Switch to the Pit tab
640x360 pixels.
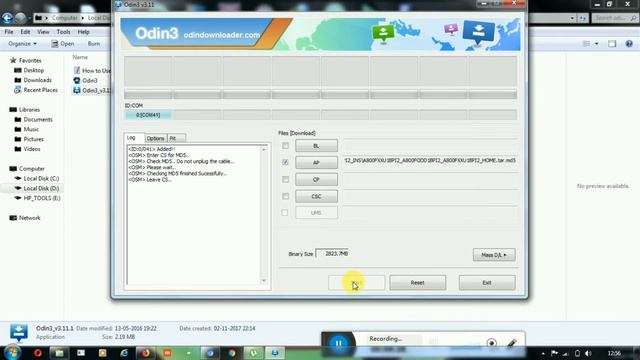[x=176, y=138]
